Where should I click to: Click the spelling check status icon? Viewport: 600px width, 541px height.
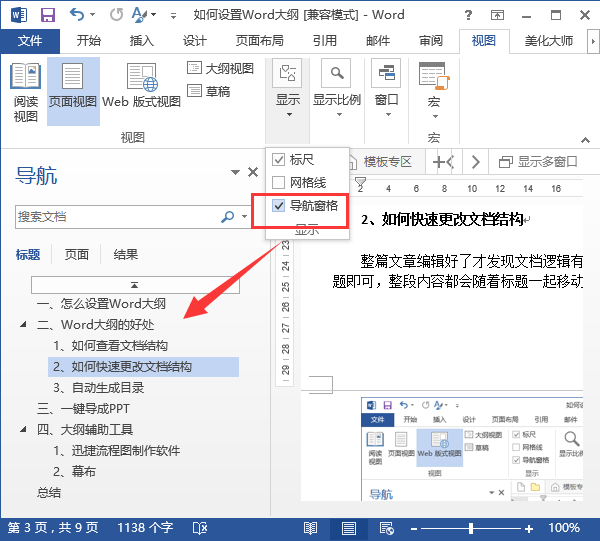click(x=200, y=528)
